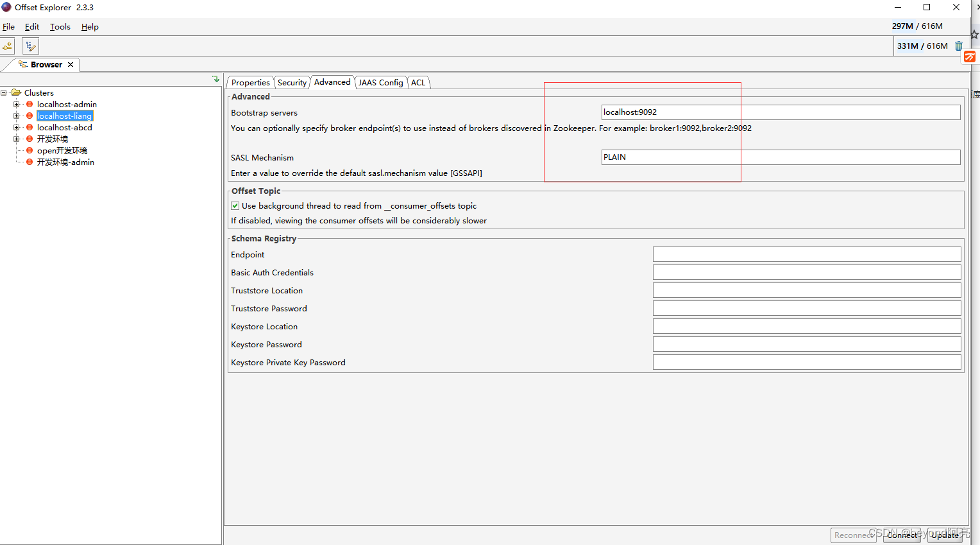Open the JAAS Config tab

381,82
